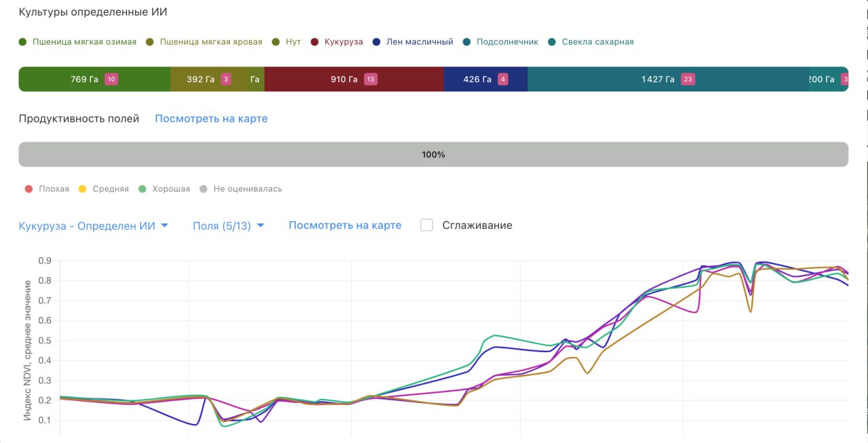This screenshot has width=868, height=443.
Task: Click the pink badge 13 on corn segment
Action: (x=370, y=79)
